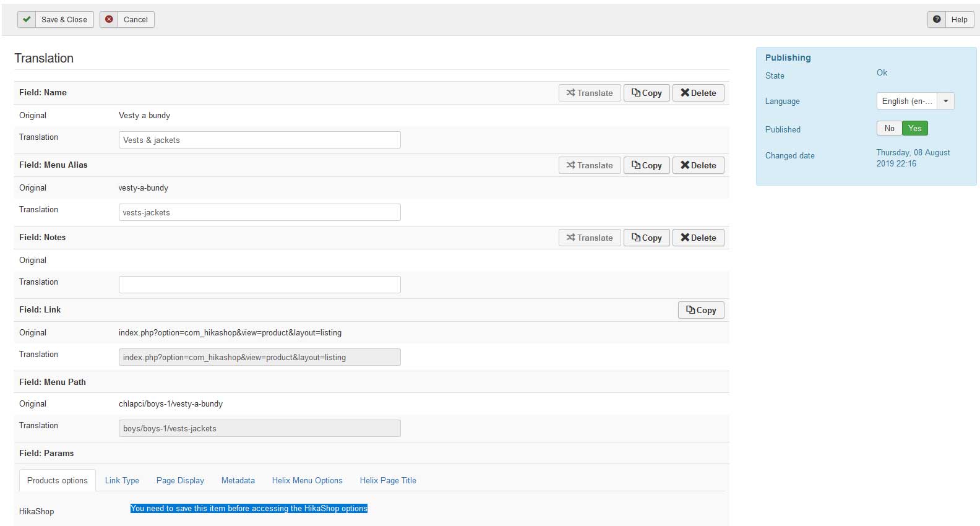Click the Help question mark icon
This screenshot has height=526, width=980.
(937, 19)
